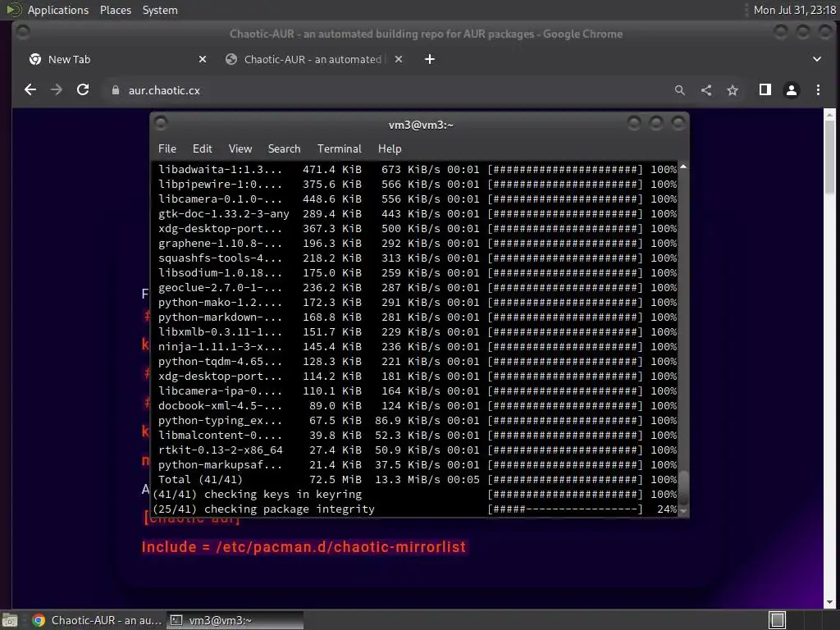
Task: Toggle Chrome's side panel icon
Action: (x=765, y=90)
